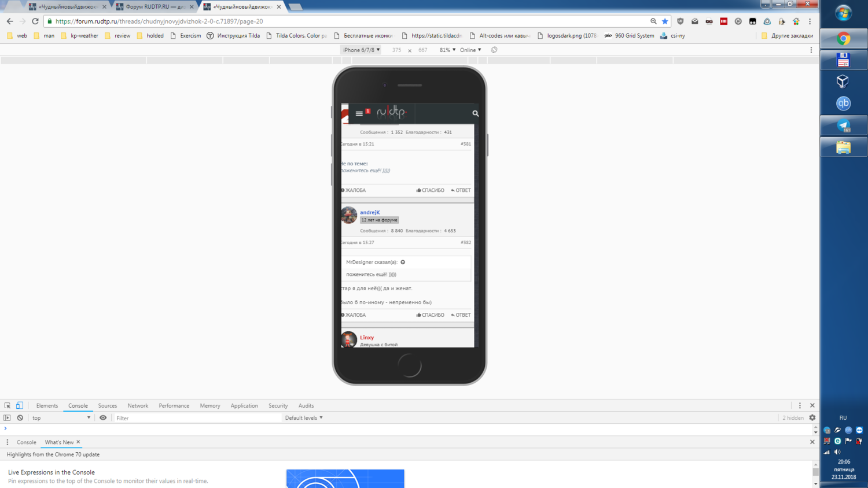
Task: Toggle the device toolbar icon in DevTools
Action: (x=20, y=406)
